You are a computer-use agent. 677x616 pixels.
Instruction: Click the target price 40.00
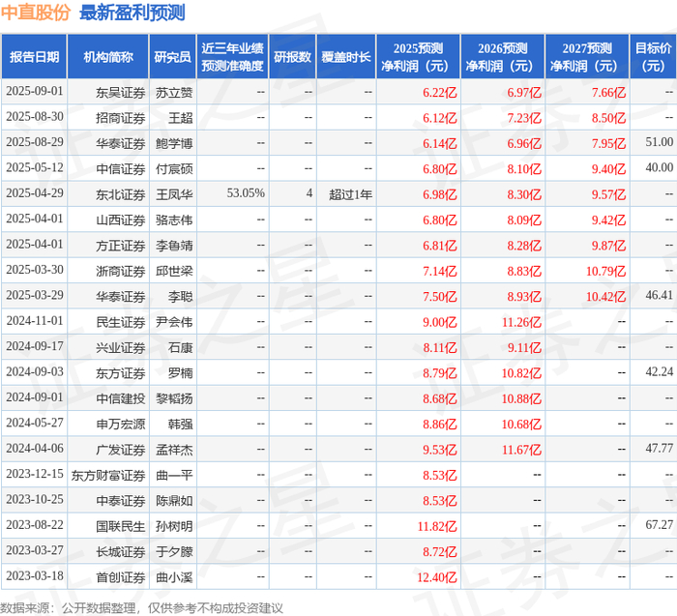pyautogui.click(x=660, y=167)
